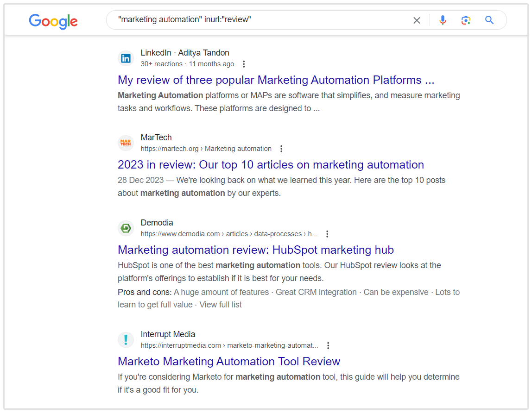Viewport: 532px width, 413px height.
Task: Click the martech.org breadcrumb URL
Action: click(206, 149)
